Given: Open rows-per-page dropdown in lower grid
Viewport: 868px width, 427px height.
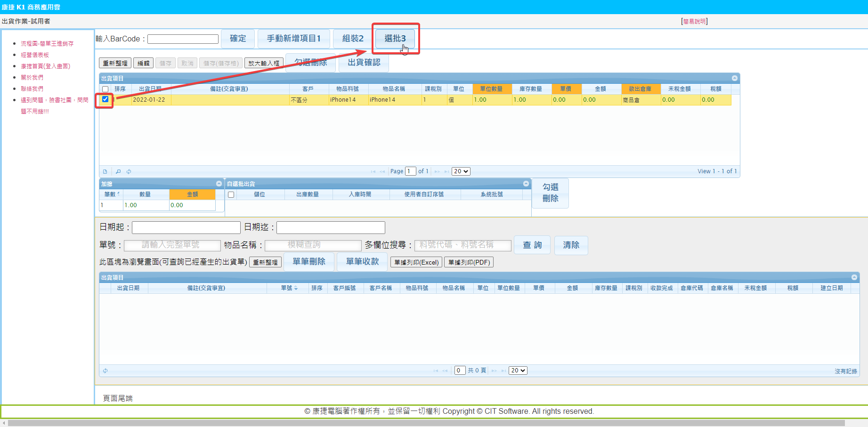Looking at the screenshot, I should (x=518, y=371).
